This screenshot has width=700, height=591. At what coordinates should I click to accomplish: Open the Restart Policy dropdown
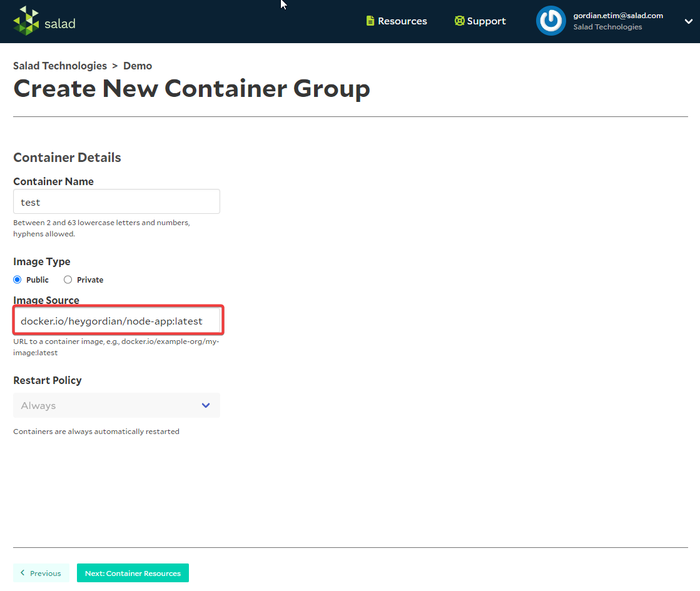pyautogui.click(x=116, y=405)
